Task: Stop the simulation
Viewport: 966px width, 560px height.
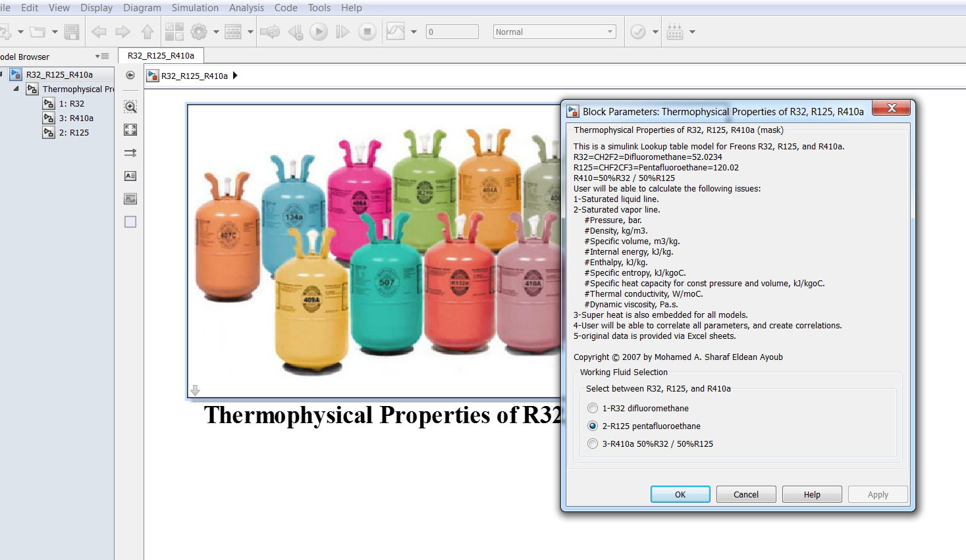Action: [367, 31]
